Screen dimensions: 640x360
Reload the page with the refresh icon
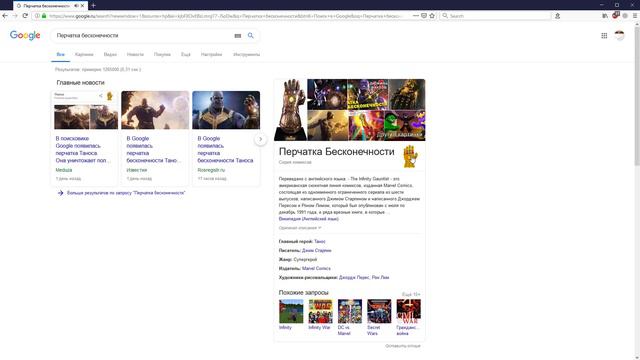(25, 16)
